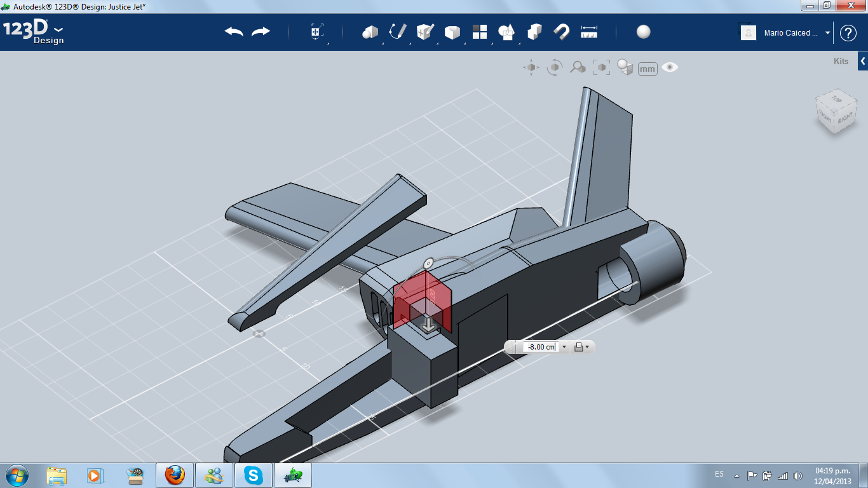Open the Sketch tool
Screen dimensions: 868x488
(398, 32)
